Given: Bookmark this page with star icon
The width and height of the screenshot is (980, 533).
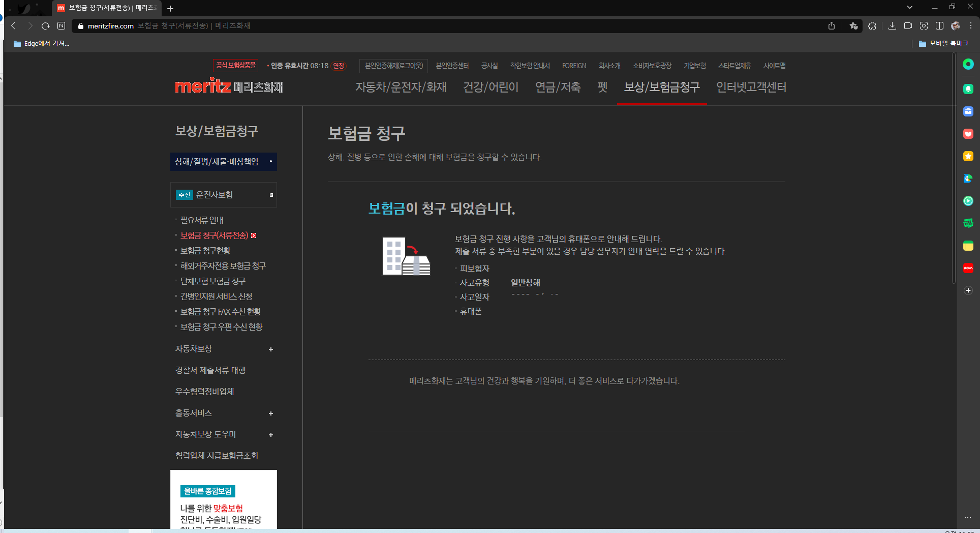Looking at the screenshot, I should pos(853,26).
